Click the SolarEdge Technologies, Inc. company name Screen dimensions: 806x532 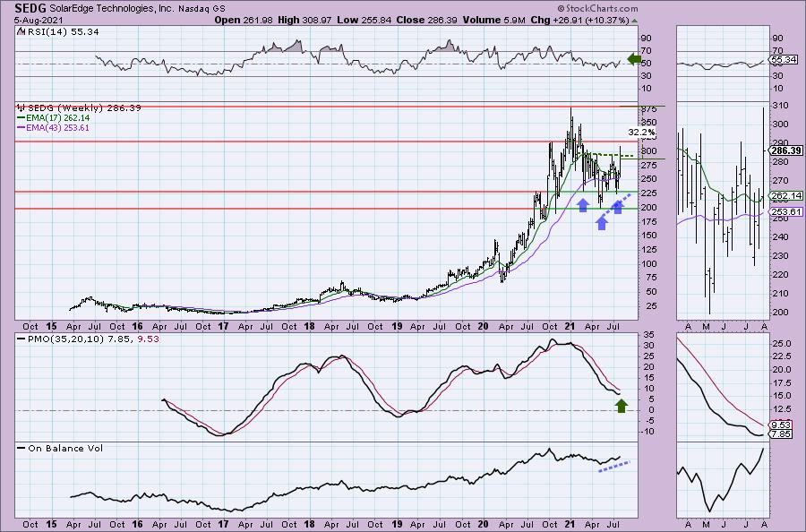pos(110,9)
